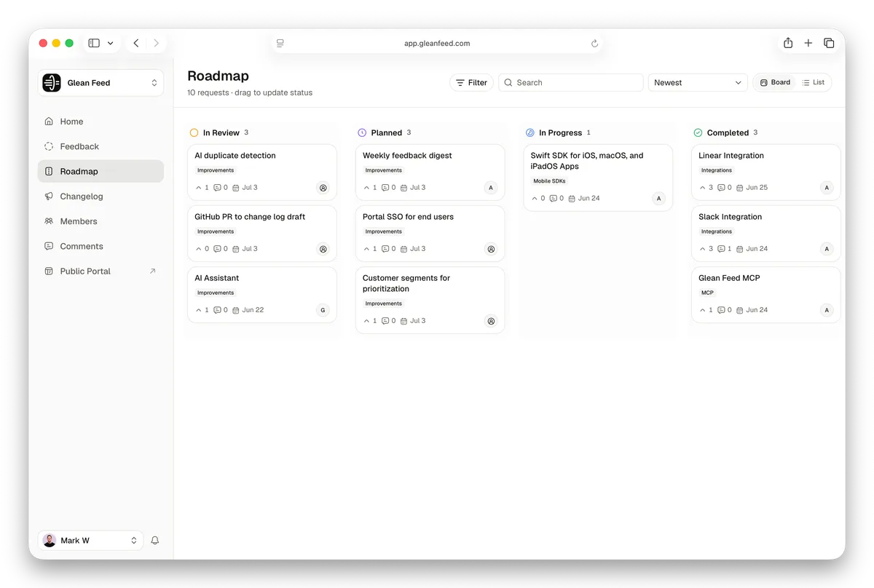Switch to List view
874x588 pixels.
coord(813,83)
